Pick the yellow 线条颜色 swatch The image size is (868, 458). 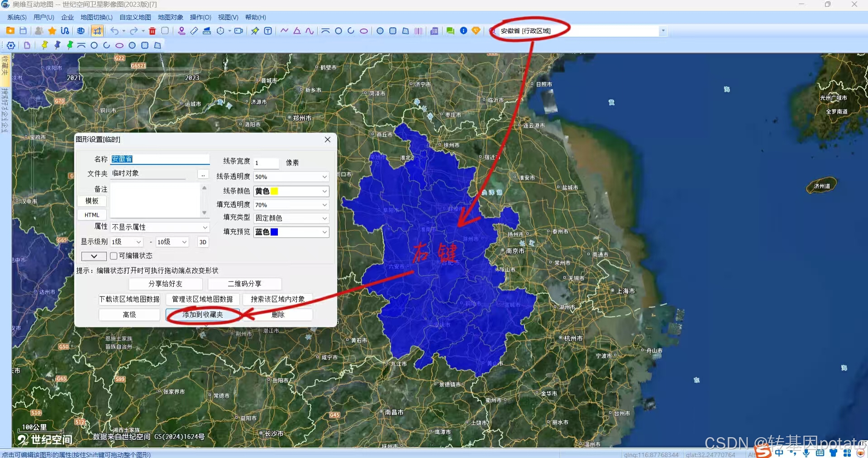click(274, 191)
